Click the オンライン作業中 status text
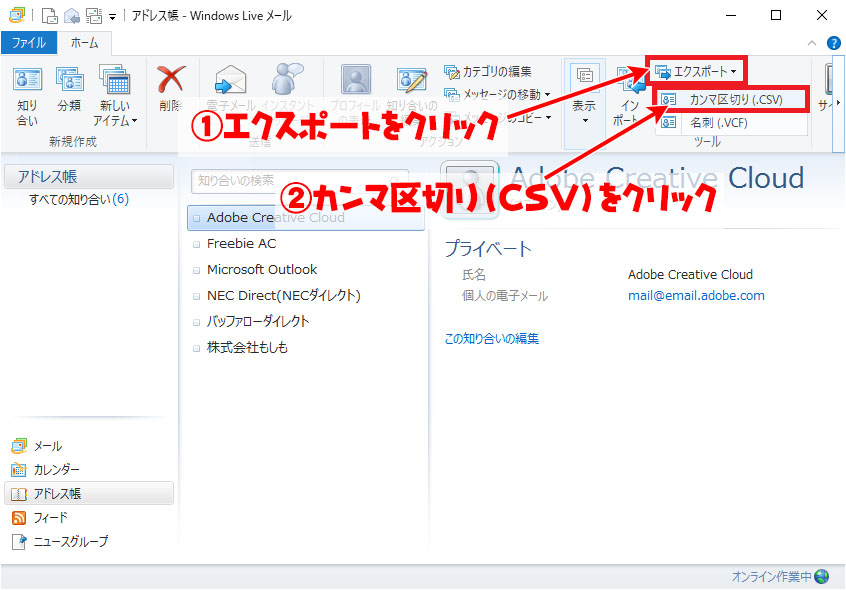Viewport: 846px width, 590px height. tap(772, 577)
